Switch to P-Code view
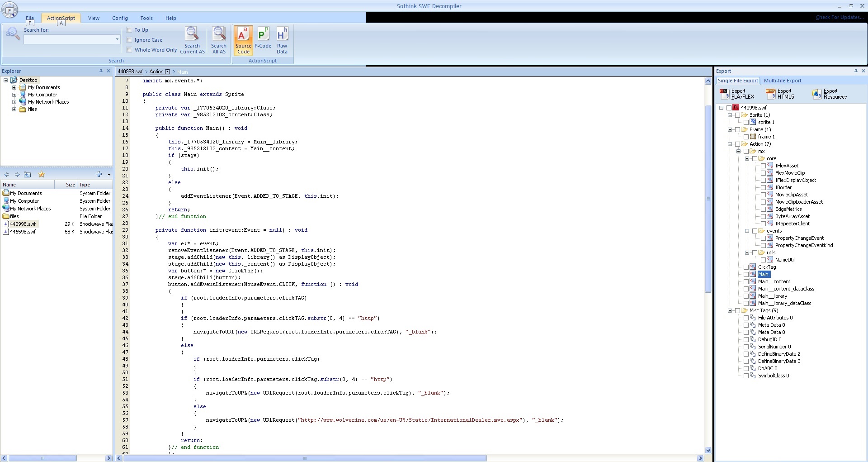Image resolution: width=868 pixels, height=462 pixels. pos(263,38)
